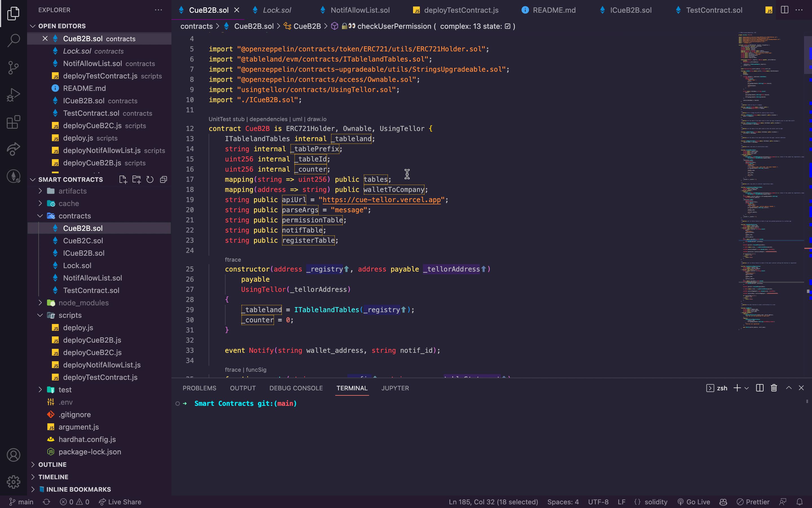Open the terminal launch profile dropdown
Image resolution: width=812 pixels, height=508 pixels.
[x=747, y=388]
